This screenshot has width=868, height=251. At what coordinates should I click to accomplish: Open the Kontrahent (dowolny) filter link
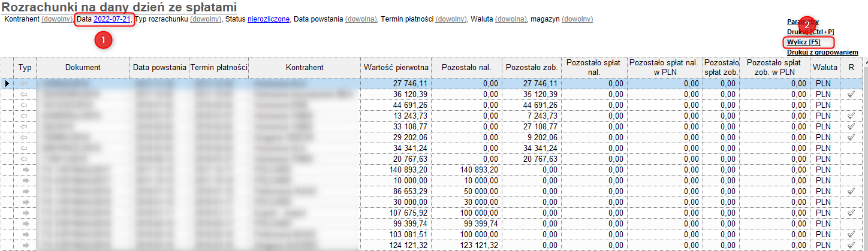click(x=57, y=20)
